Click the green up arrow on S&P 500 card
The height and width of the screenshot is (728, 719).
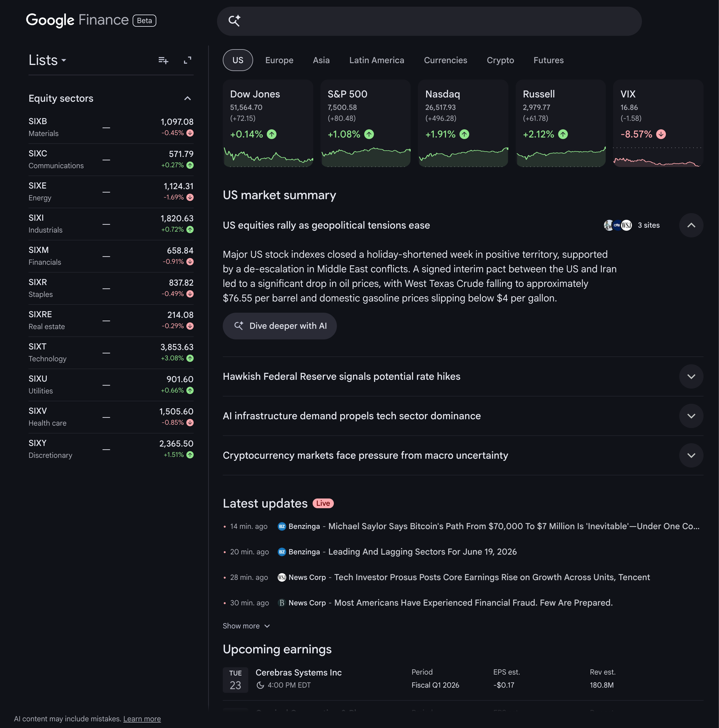click(369, 134)
